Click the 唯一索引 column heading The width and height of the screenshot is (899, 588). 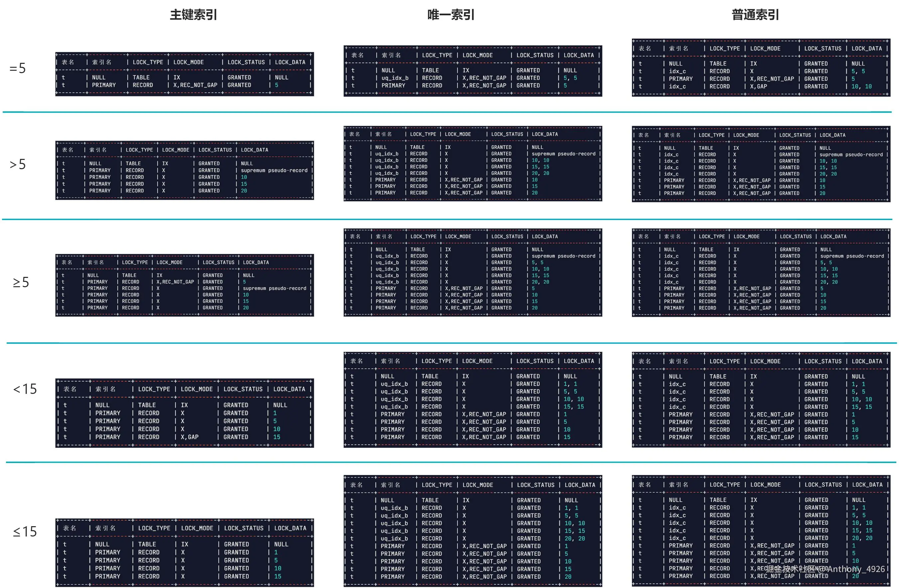click(x=450, y=15)
